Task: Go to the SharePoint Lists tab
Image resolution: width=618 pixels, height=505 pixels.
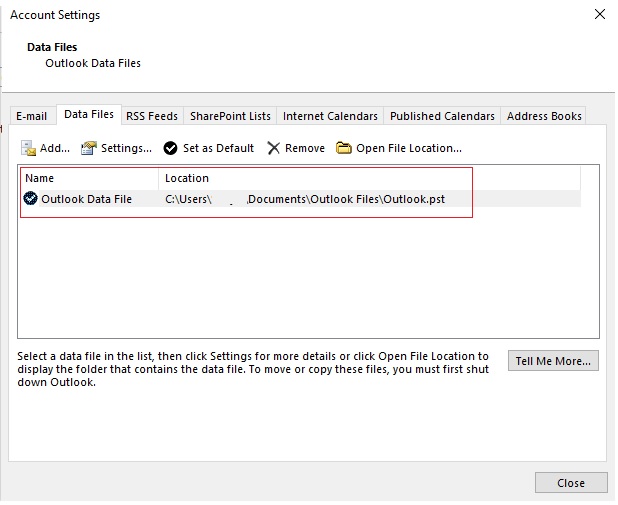Action: tap(230, 116)
